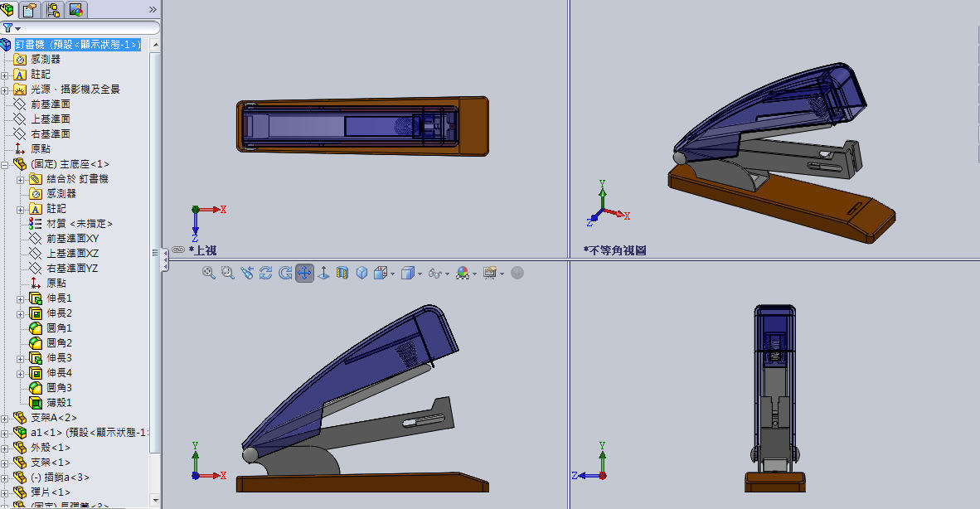The height and width of the screenshot is (509, 980).
Task: Select 材質 <未指定> material item
Action: (80, 224)
